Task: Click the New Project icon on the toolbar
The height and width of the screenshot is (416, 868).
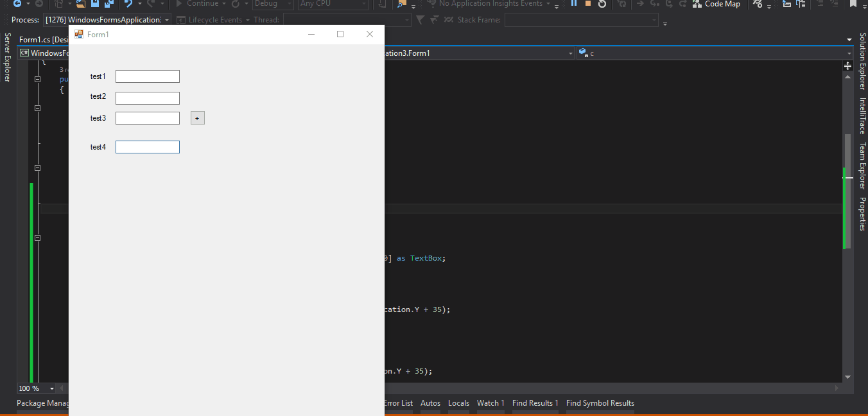Action: (x=59, y=4)
